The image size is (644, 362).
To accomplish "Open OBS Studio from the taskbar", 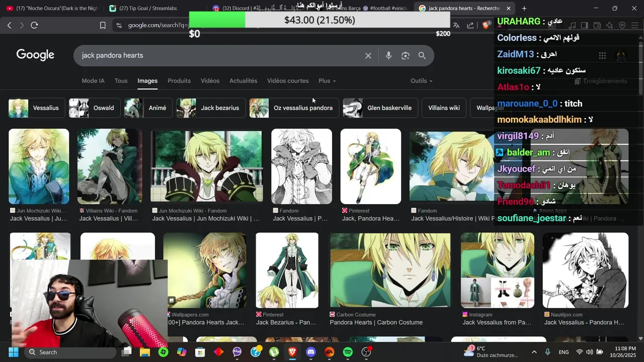I will 366,352.
